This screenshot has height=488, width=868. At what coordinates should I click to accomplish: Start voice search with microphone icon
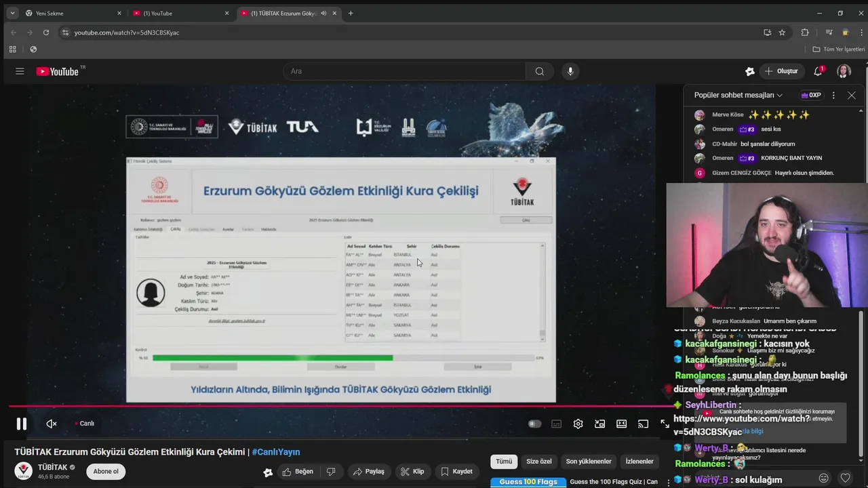[570, 71]
